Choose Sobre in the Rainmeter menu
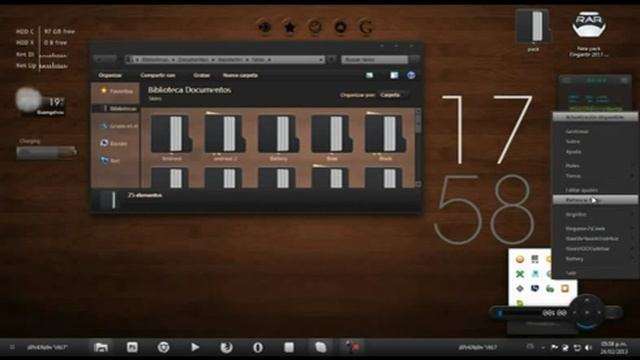640x360 pixels. click(x=595, y=142)
